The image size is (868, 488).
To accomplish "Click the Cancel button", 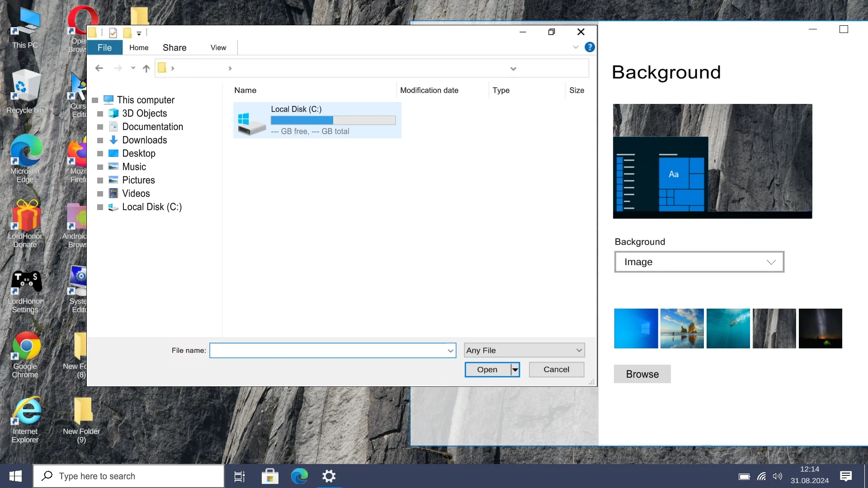I will pos(556,370).
